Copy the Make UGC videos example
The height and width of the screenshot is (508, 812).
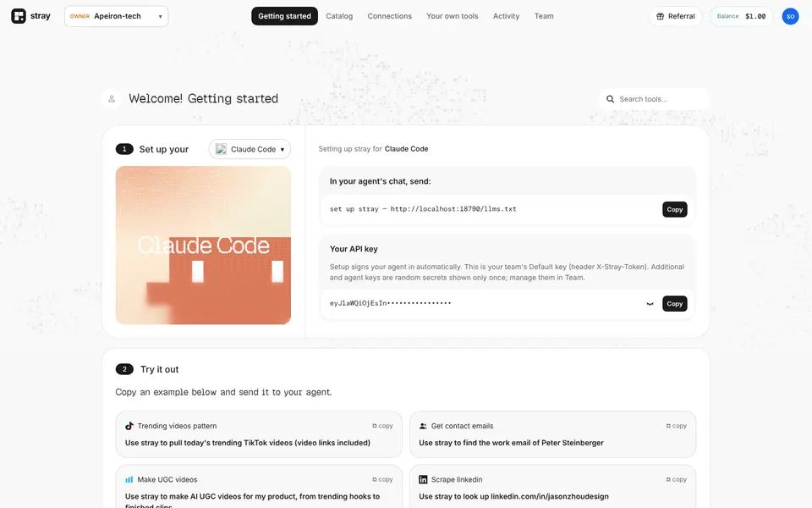[x=382, y=479]
